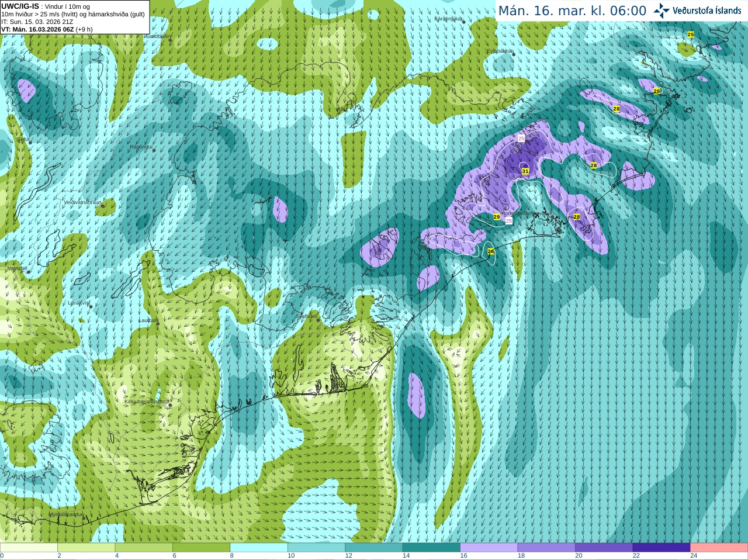The image size is (748, 560).
Task: Click the white 25 contour label beside the 29
Action: pyautogui.click(x=509, y=221)
